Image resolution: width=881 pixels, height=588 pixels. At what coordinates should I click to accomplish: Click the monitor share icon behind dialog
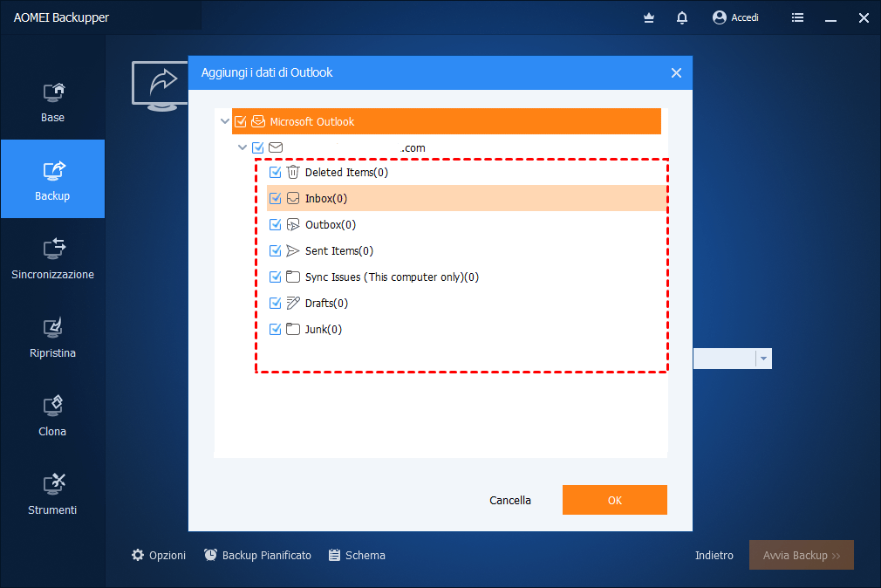160,85
